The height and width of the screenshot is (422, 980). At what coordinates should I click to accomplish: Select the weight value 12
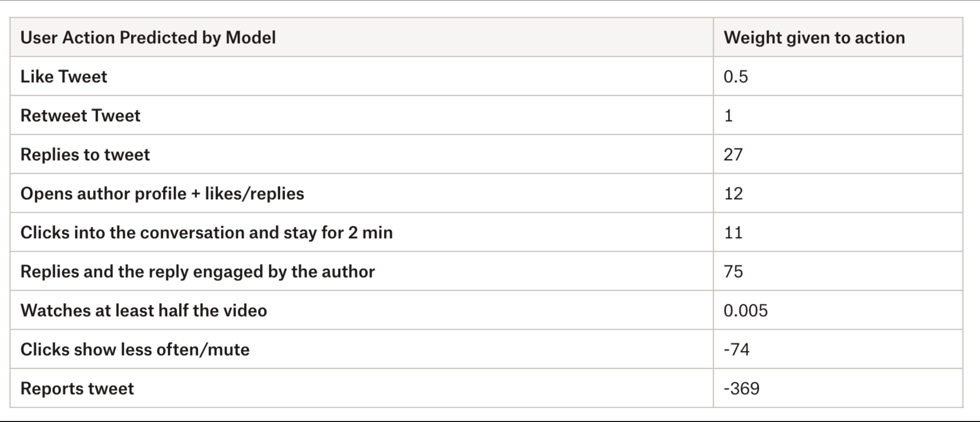coord(733,194)
